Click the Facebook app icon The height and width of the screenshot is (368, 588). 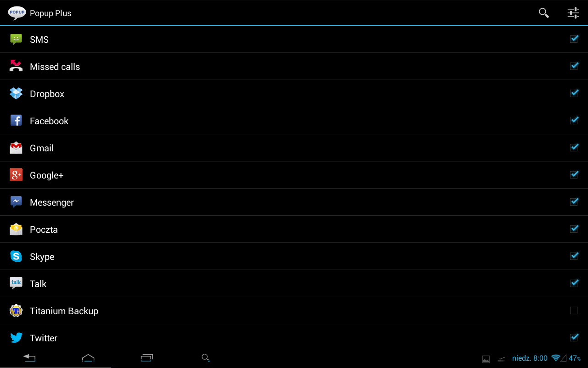click(16, 121)
